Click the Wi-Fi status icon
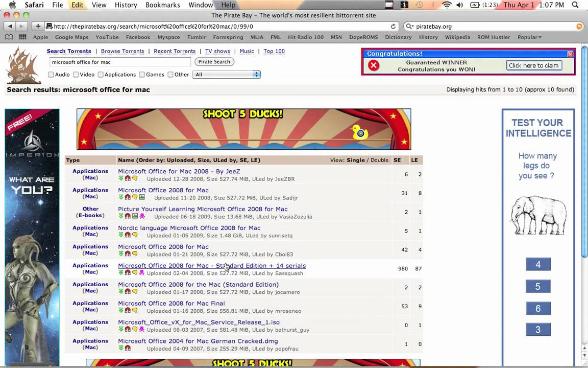This screenshot has width=588, height=368. 447,5
